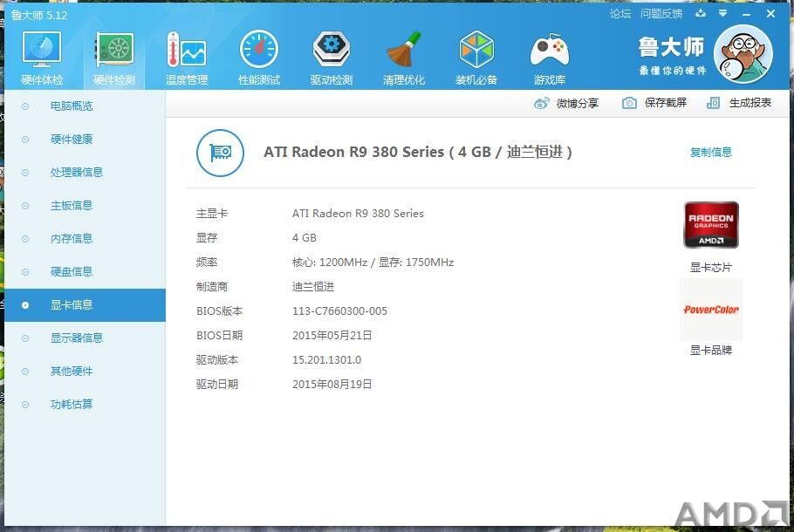Click the 显卡品牌 label
The image size is (794, 532).
click(x=711, y=351)
